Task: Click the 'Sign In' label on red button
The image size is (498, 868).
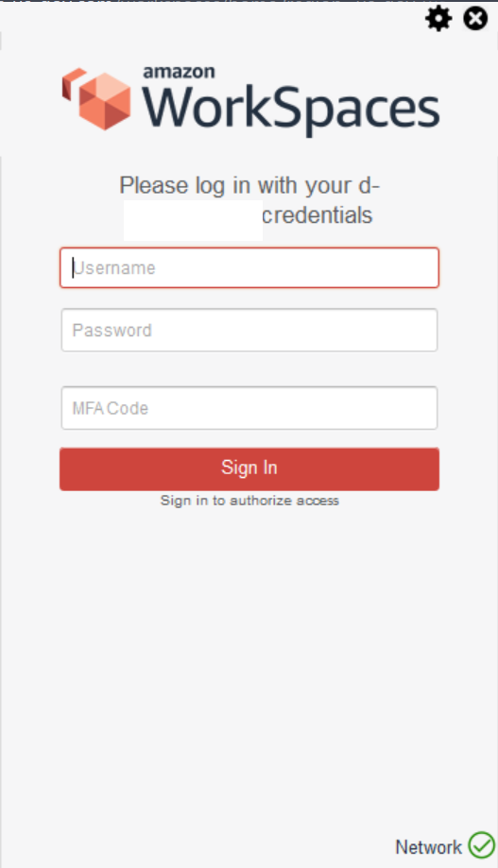Action: pyautogui.click(x=249, y=468)
